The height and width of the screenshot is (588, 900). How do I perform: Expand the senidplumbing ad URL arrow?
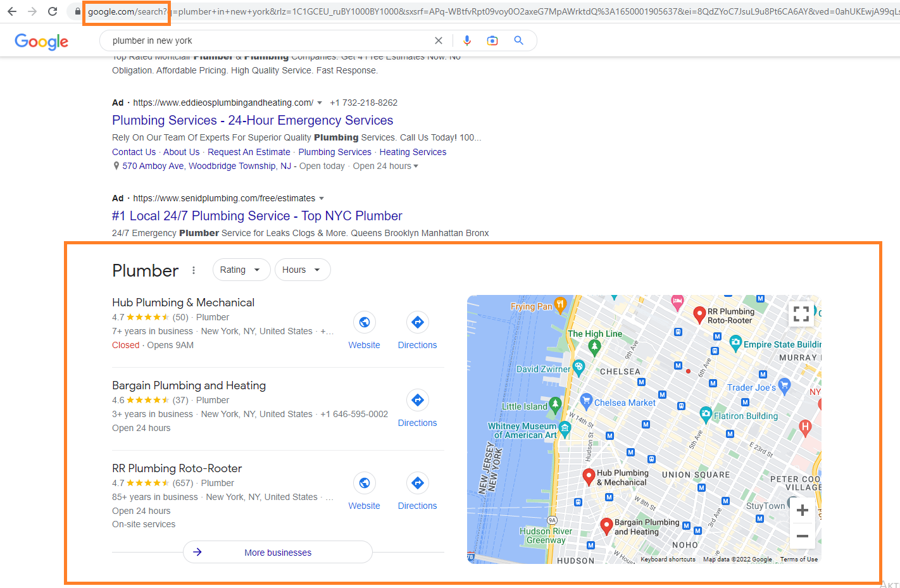coord(322,198)
